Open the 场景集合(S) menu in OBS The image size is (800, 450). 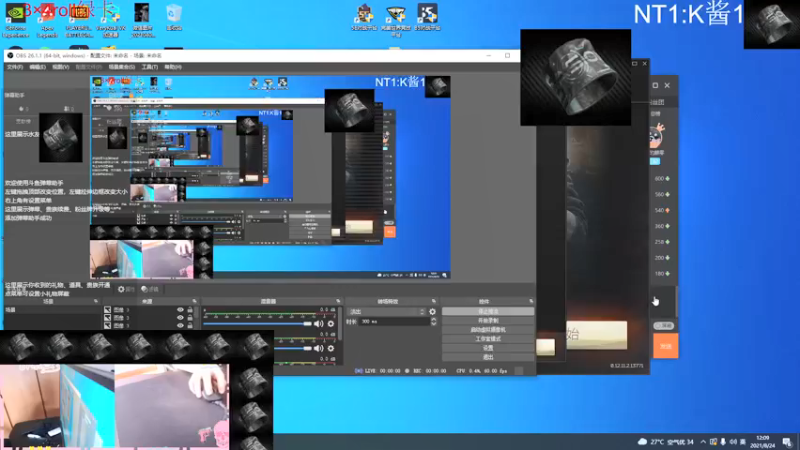pos(121,67)
